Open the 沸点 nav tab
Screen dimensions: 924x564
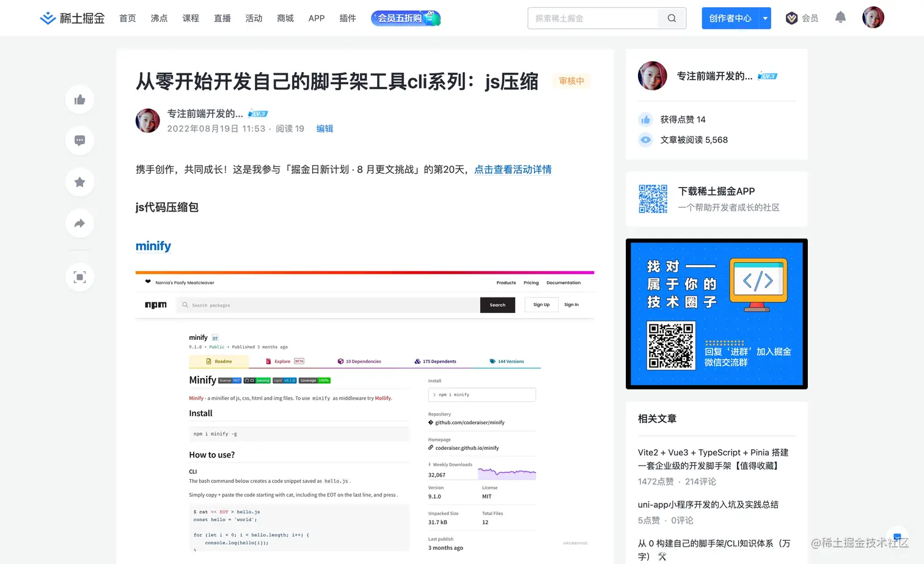(x=159, y=18)
